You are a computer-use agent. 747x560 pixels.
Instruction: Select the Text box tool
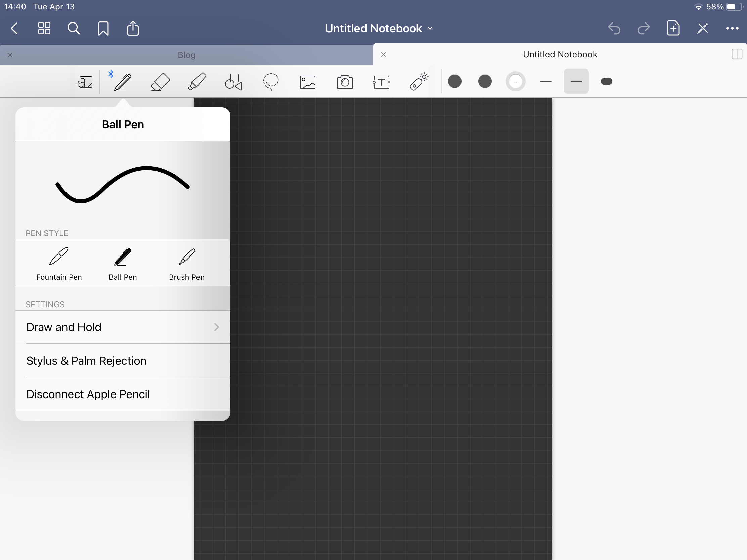(x=382, y=82)
